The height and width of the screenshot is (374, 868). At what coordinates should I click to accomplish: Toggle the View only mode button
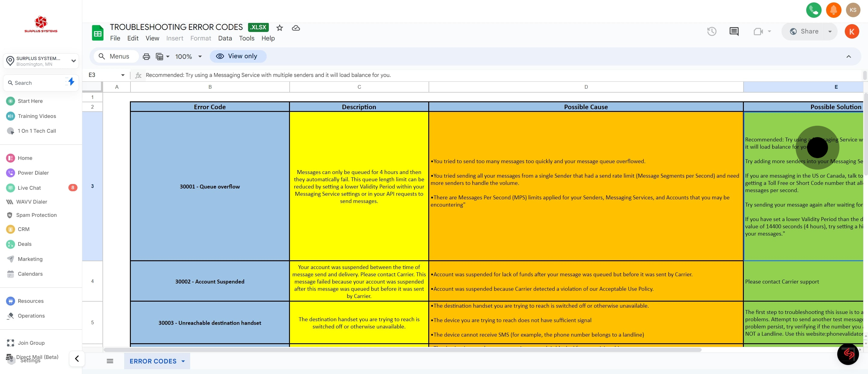(237, 56)
